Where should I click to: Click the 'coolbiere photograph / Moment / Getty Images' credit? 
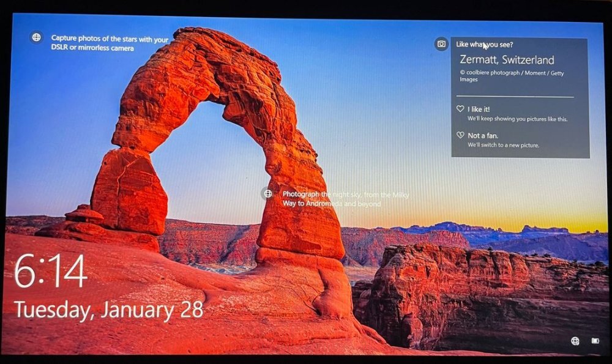512,76
